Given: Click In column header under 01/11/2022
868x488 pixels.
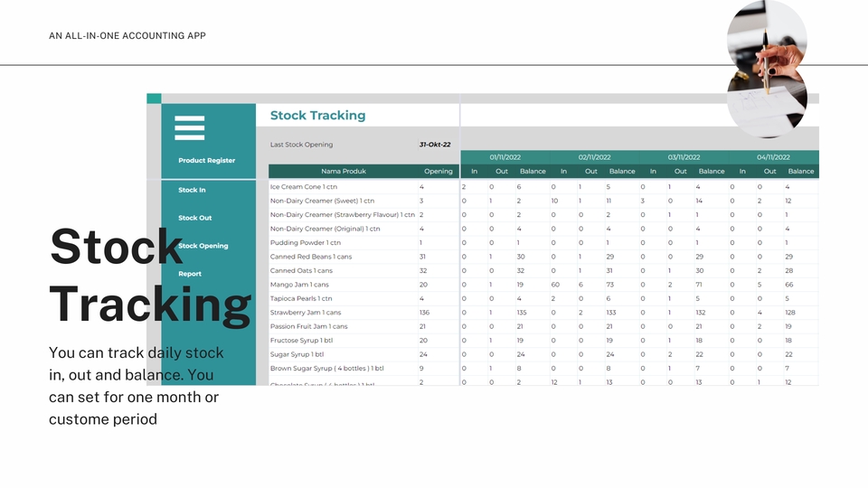Looking at the screenshot, I should 474,172.
